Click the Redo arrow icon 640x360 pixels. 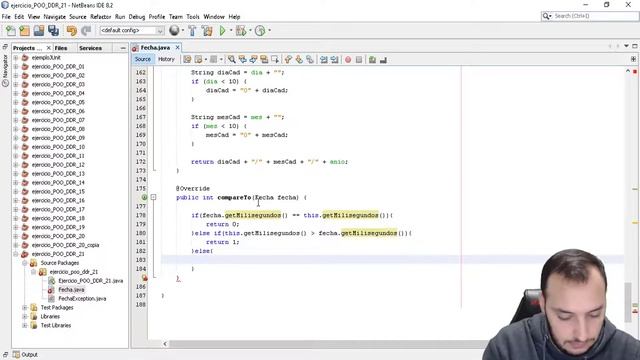[86, 31]
